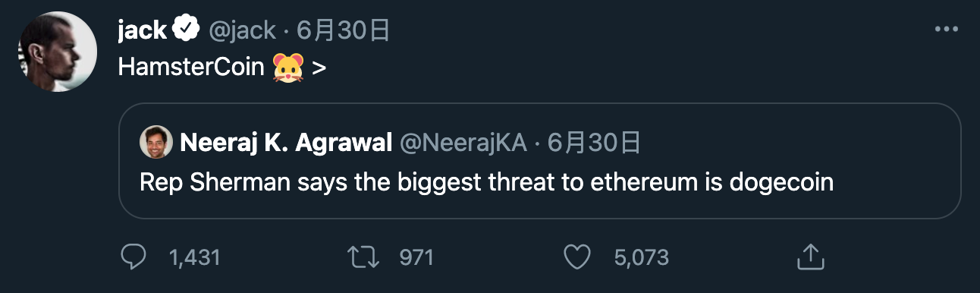Open jack's profile picture

click(x=57, y=52)
